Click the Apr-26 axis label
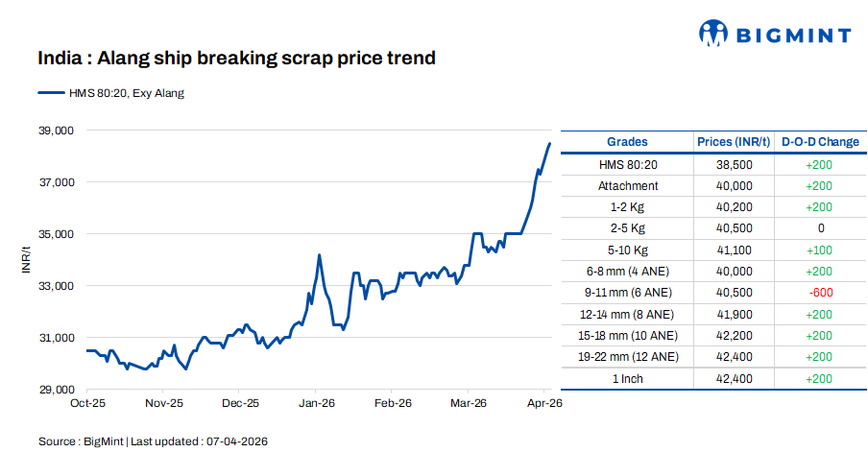 point(542,404)
